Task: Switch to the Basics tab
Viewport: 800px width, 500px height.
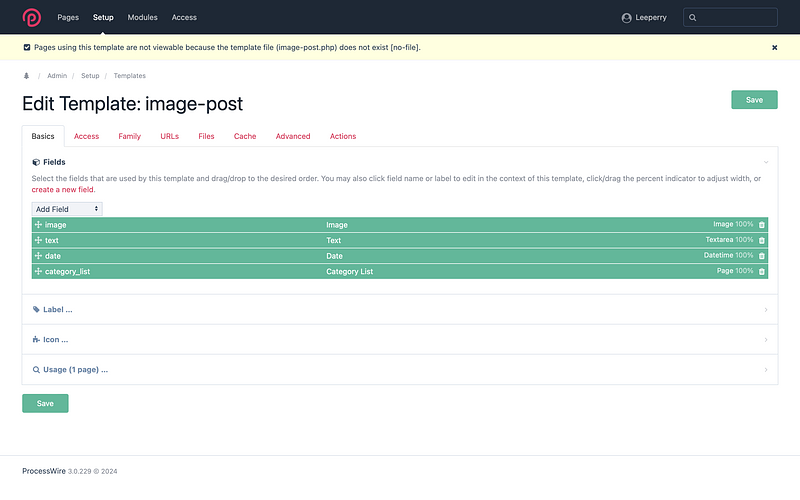Action: [x=43, y=136]
